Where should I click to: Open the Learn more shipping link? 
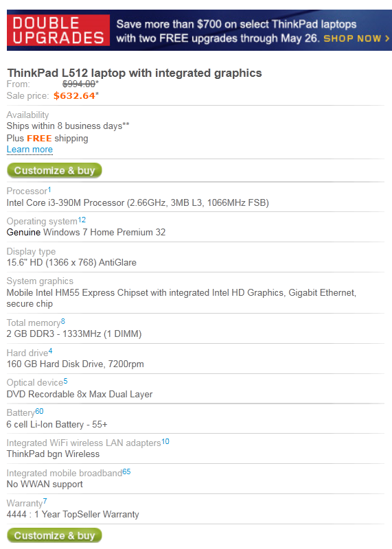coord(30,150)
